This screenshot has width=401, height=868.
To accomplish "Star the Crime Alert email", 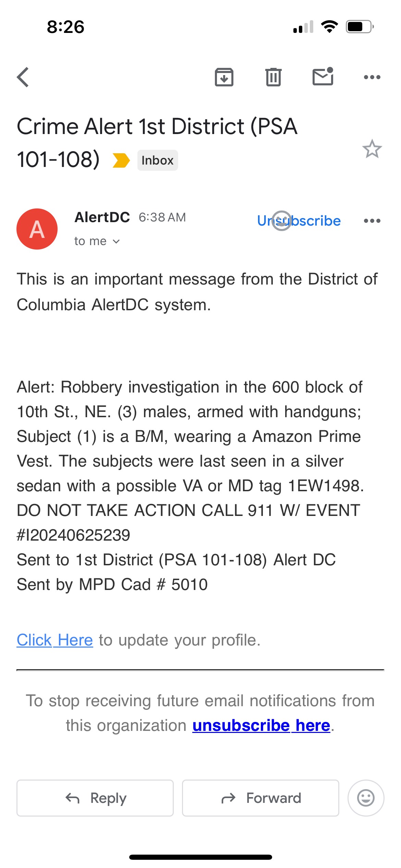I will coord(372,149).
